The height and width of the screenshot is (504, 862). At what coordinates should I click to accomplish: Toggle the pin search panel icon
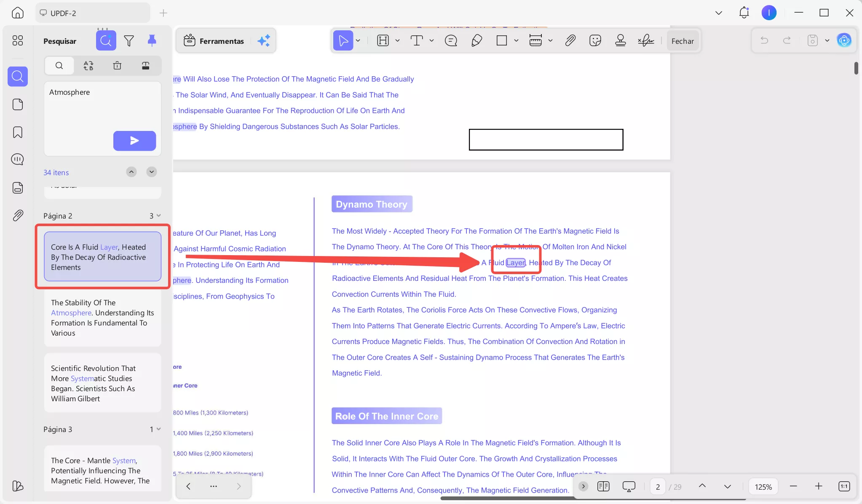pos(152,40)
